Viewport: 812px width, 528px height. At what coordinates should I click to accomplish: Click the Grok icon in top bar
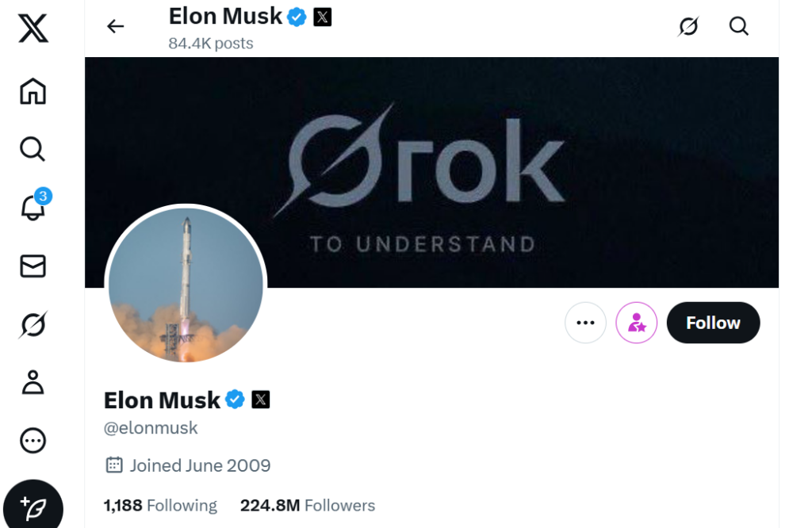pyautogui.click(x=688, y=26)
